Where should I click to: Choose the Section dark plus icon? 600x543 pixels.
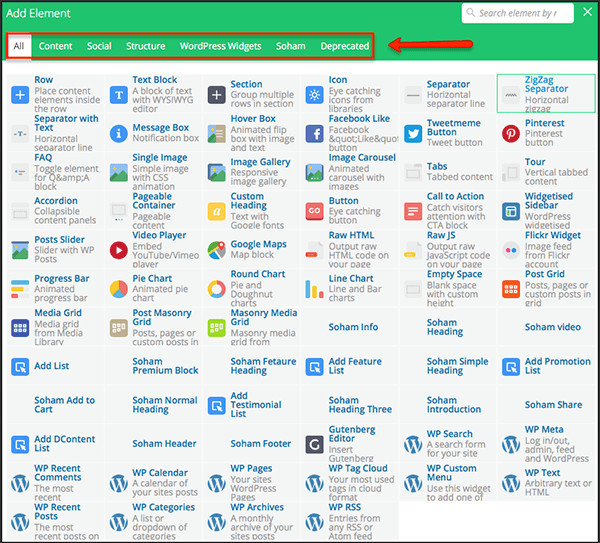(x=217, y=95)
